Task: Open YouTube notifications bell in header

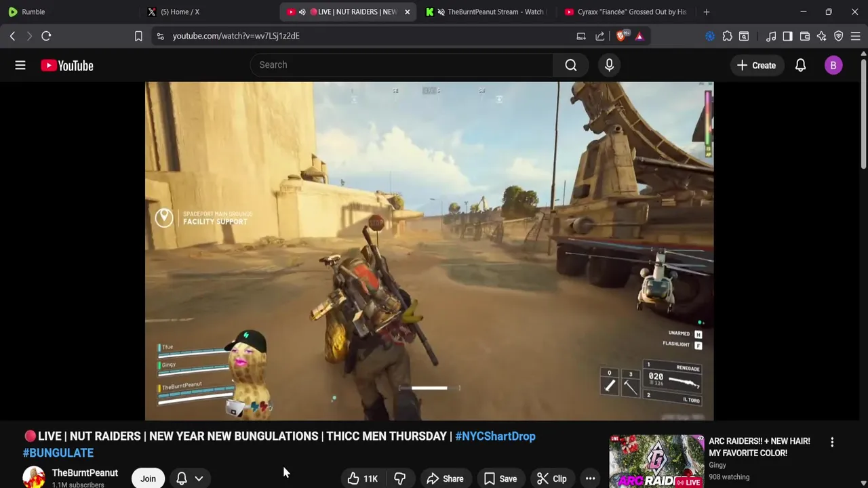Action: click(x=800, y=65)
